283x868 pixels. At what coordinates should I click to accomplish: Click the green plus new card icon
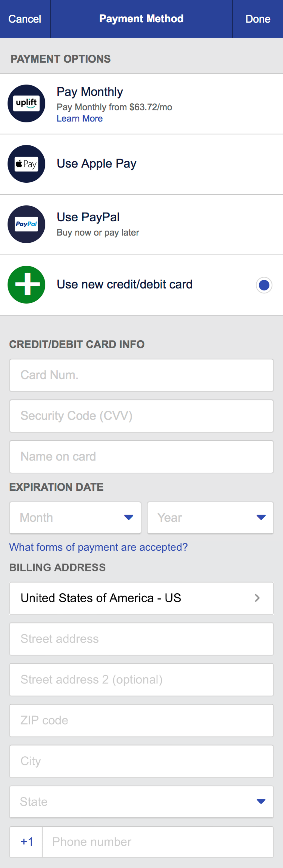(x=26, y=285)
